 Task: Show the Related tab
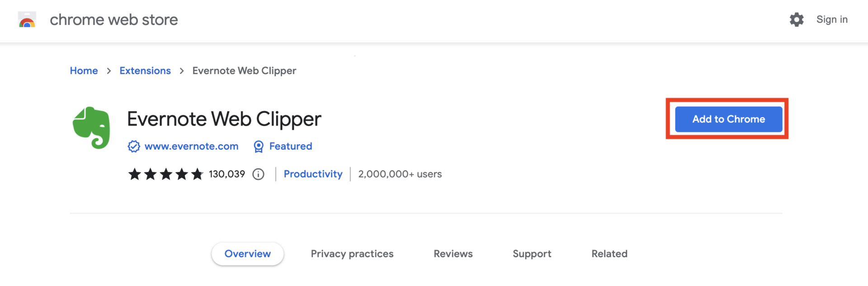pos(609,254)
